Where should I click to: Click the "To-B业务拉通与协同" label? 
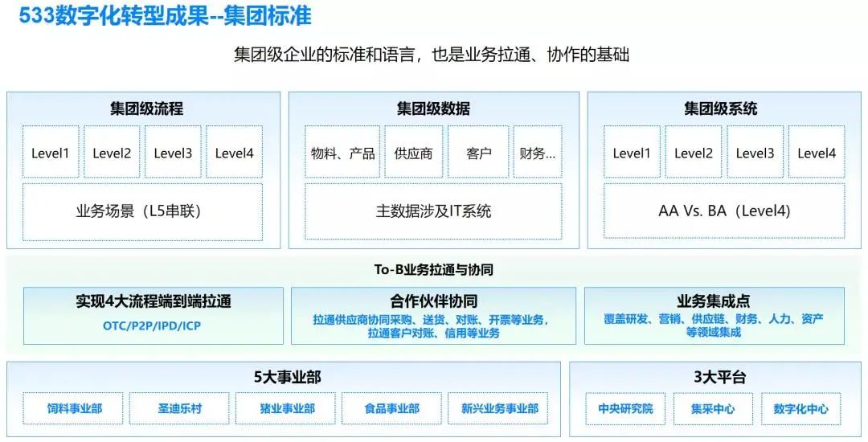coord(433,269)
